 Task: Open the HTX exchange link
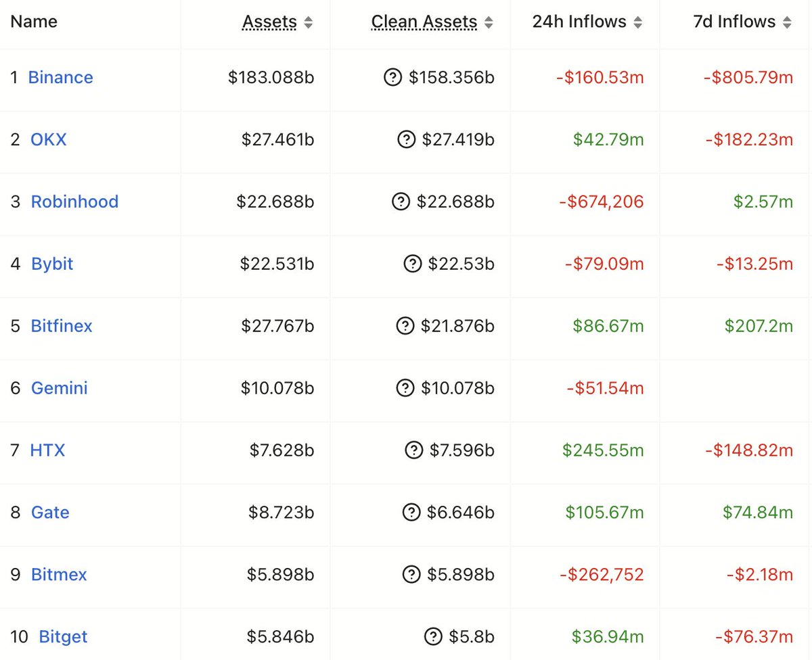coord(47,450)
